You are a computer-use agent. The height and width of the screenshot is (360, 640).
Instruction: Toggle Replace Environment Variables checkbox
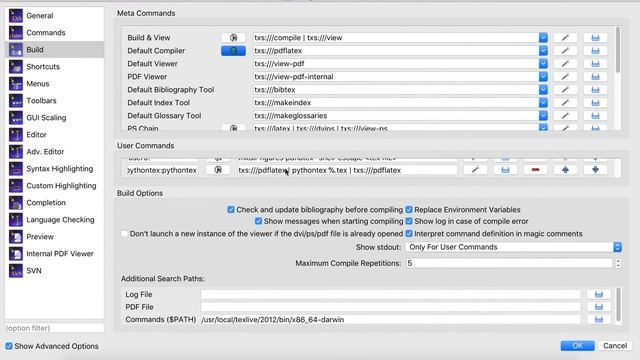(409, 209)
